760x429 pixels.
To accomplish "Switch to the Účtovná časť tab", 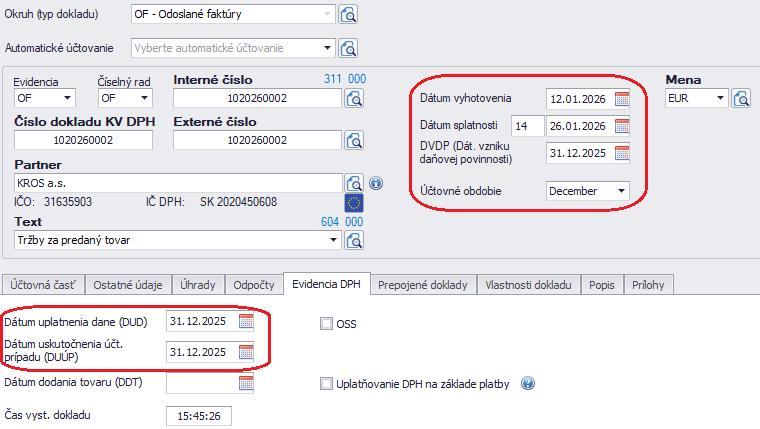I will pos(44,284).
